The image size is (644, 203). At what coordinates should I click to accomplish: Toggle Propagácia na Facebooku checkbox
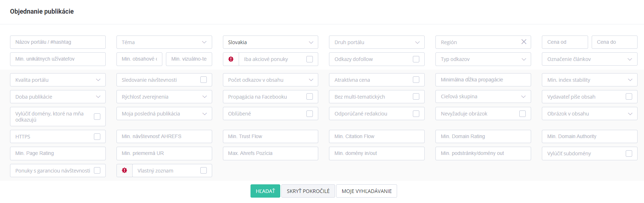click(x=310, y=96)
